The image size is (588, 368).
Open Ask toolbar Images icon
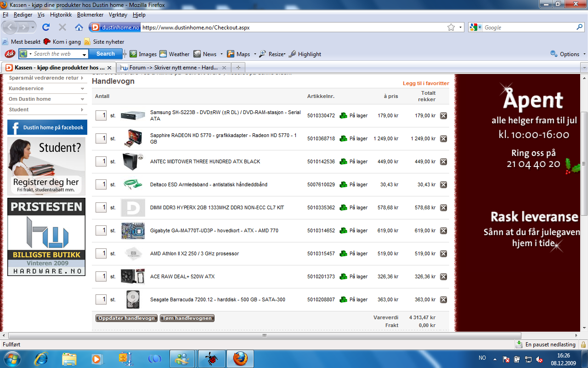point(143,54)
